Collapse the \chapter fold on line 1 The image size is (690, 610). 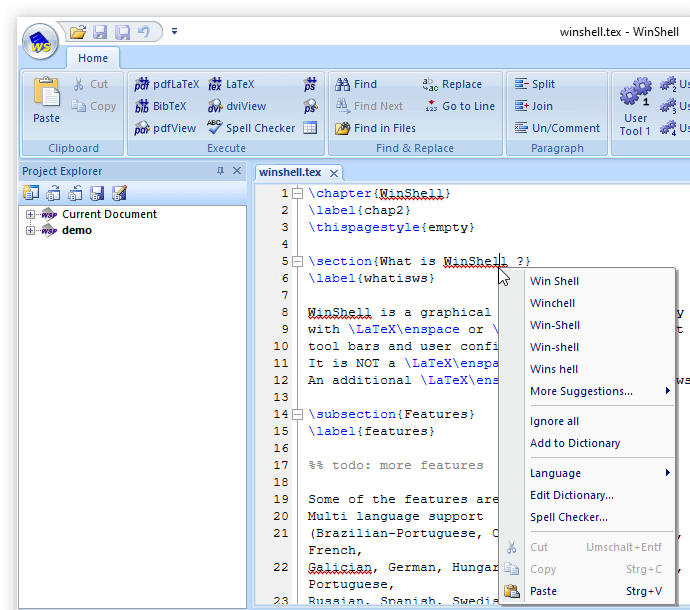(x=297, y=193)
